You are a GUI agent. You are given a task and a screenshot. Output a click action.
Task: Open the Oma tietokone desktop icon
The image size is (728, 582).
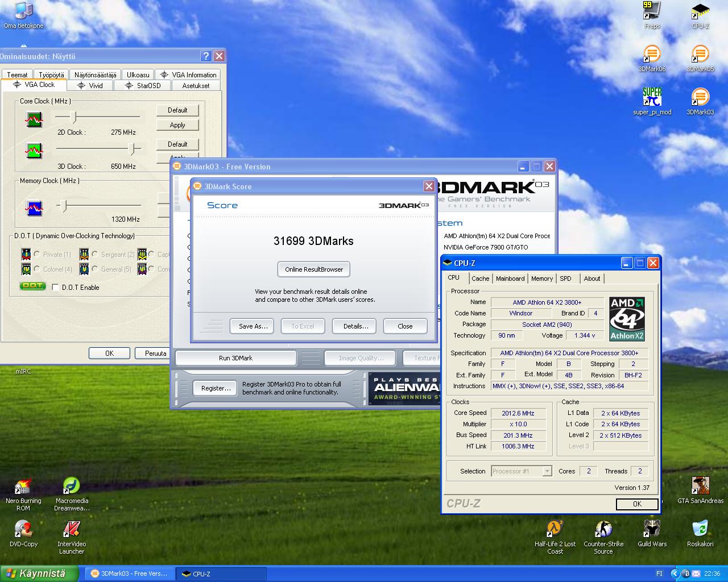point(23,15)
